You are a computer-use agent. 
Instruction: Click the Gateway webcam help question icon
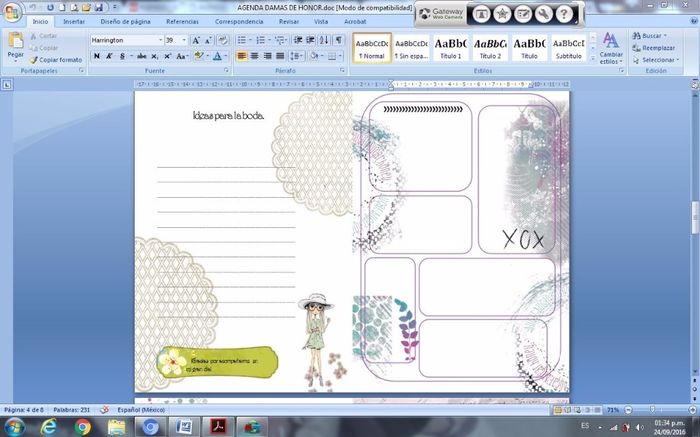coord(565,14)
